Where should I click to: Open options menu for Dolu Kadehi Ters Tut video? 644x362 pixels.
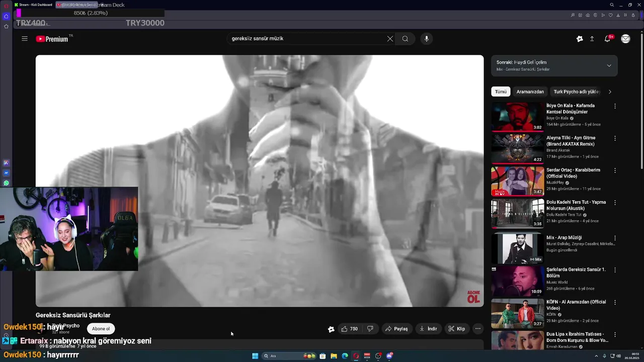click(x=615, y=203)
